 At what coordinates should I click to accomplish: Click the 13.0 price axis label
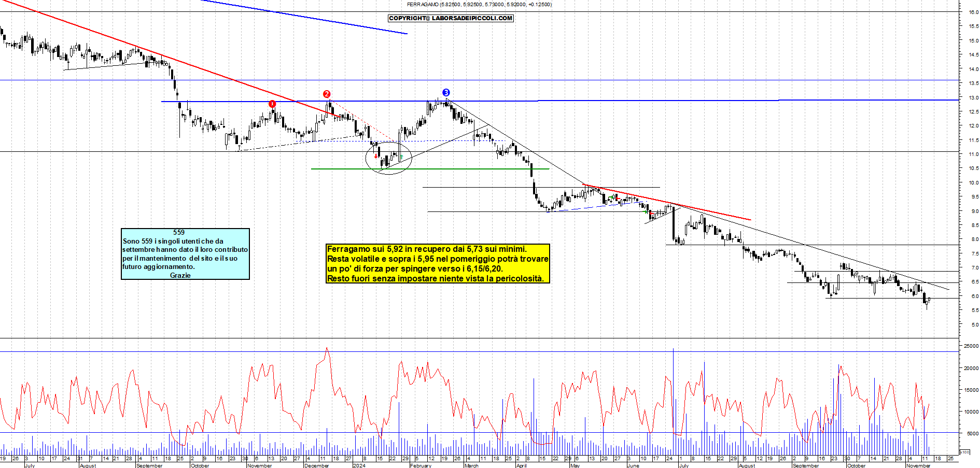coord(973,97)
